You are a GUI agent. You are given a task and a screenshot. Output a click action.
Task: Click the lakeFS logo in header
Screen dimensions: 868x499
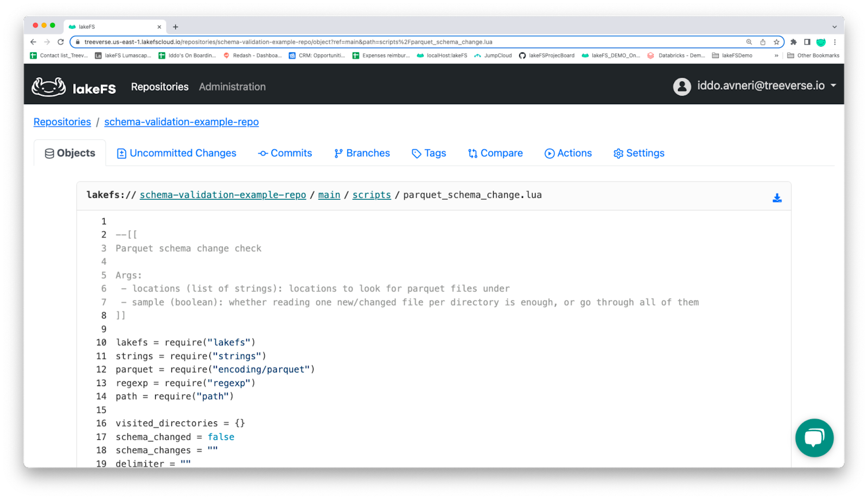point(74,87)
